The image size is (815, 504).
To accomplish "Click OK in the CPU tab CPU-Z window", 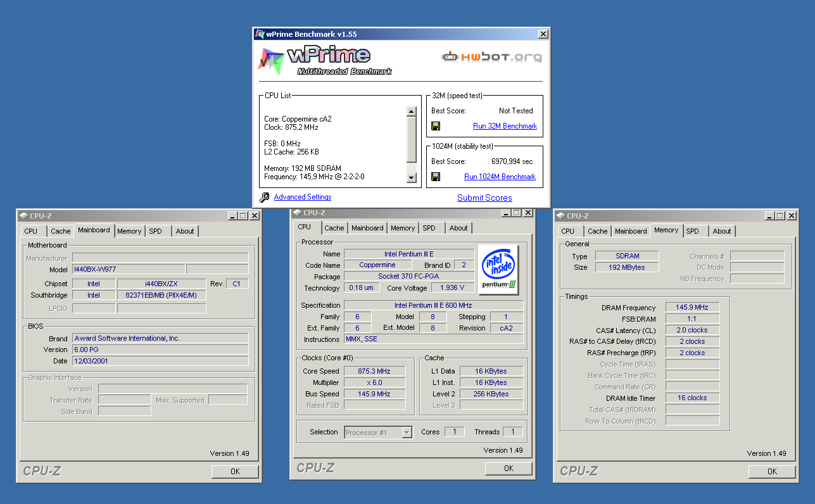I will point(509,469).
